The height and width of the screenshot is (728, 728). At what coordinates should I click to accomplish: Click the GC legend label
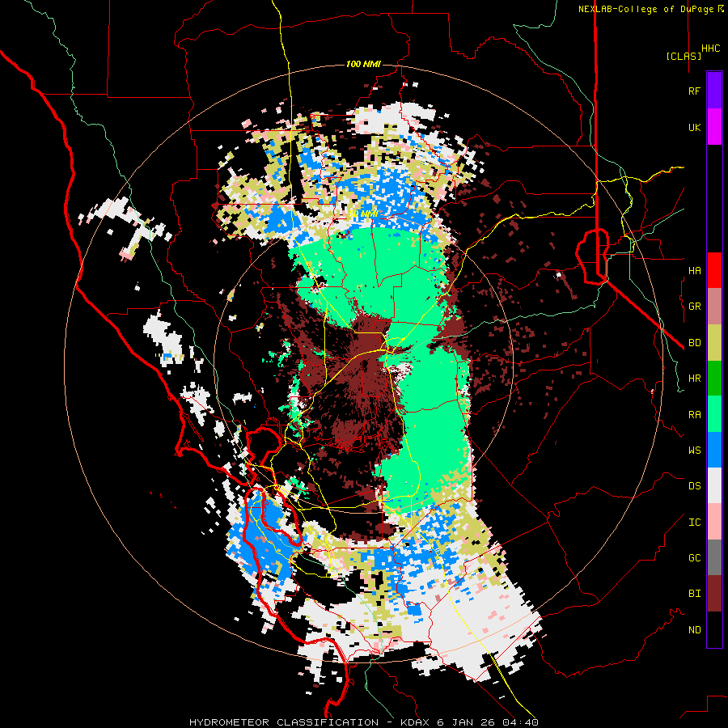coord(694,558)
